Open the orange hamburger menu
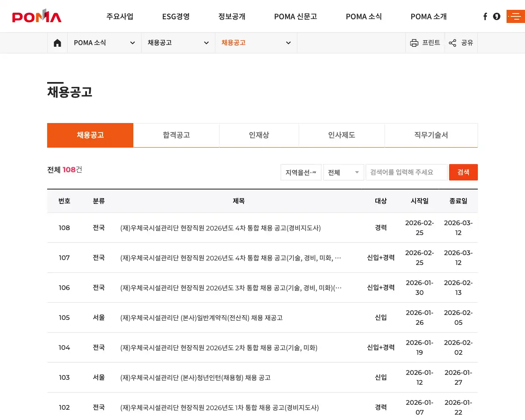Image resolution: width=525 pixels, height=420 pixels. pyautogui.click(x=516, y=16)
